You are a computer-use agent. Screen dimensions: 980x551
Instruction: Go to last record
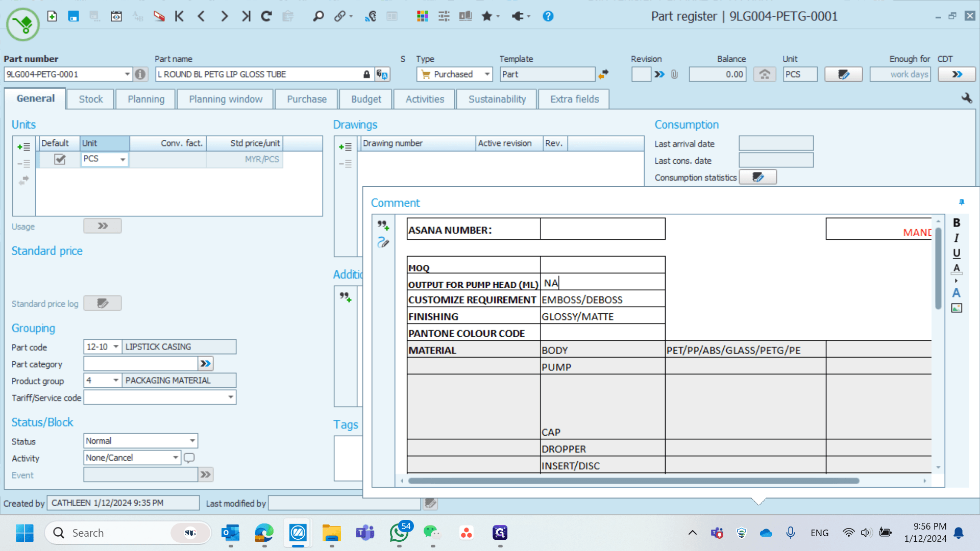point(246,16)
